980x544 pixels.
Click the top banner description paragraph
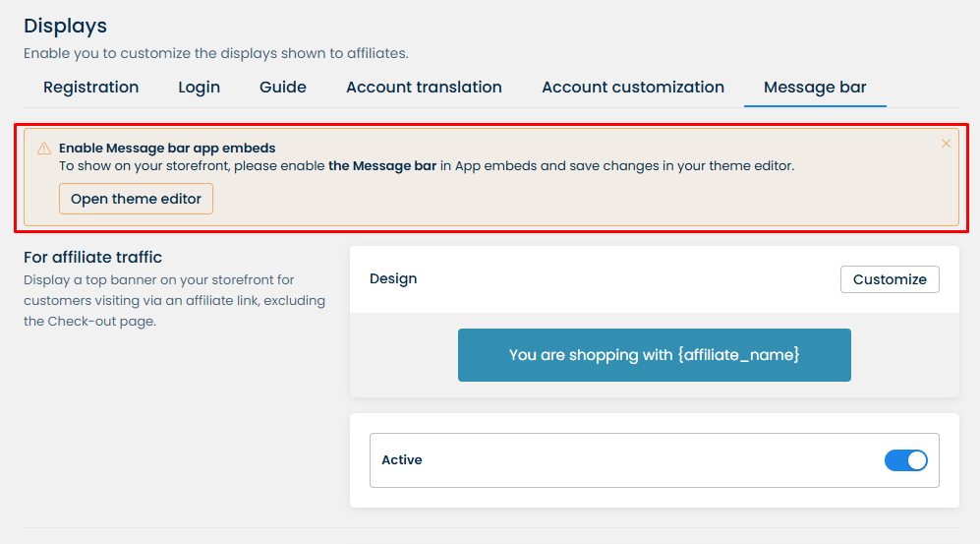tap(174, 301)
